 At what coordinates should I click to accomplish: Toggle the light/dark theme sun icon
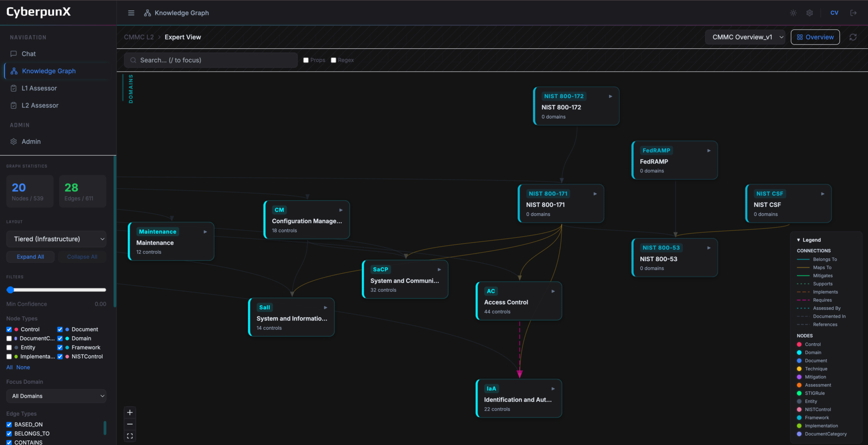(x=793, y=13)
